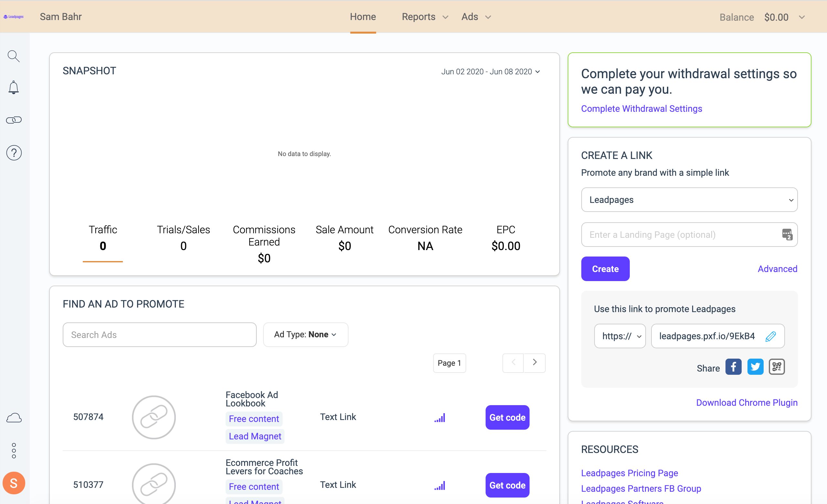This screenshot has width=827, height=504.
Task: Open the QR code share icon
Action: (x=777, y=366)
